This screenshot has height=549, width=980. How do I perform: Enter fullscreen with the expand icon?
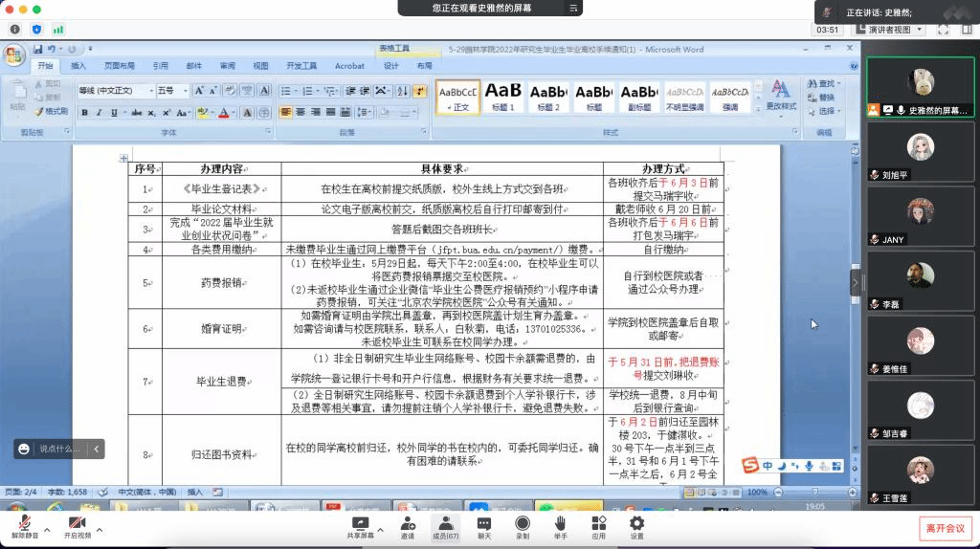coord(943,30)
